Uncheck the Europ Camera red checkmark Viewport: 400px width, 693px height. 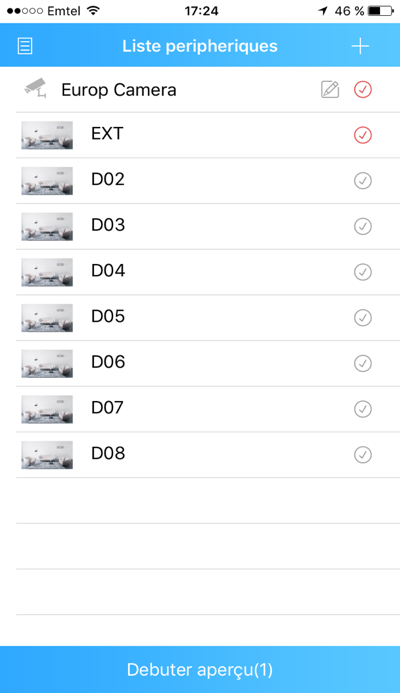[x=363, y=90]
